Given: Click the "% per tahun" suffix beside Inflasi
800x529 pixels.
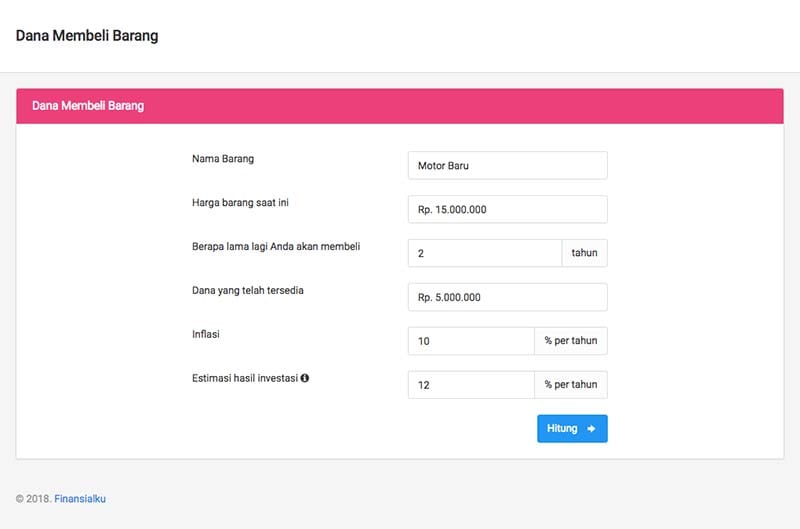Looking at the screenshot, I should 570,341.
